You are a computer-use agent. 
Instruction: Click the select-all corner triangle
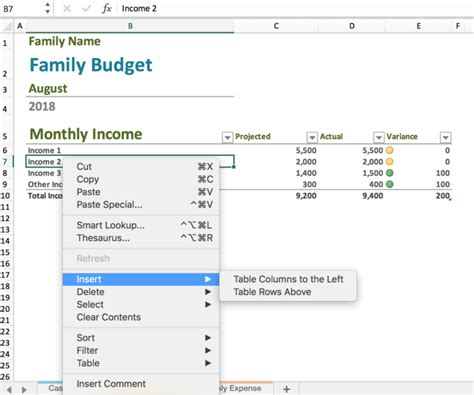[7, 26]
